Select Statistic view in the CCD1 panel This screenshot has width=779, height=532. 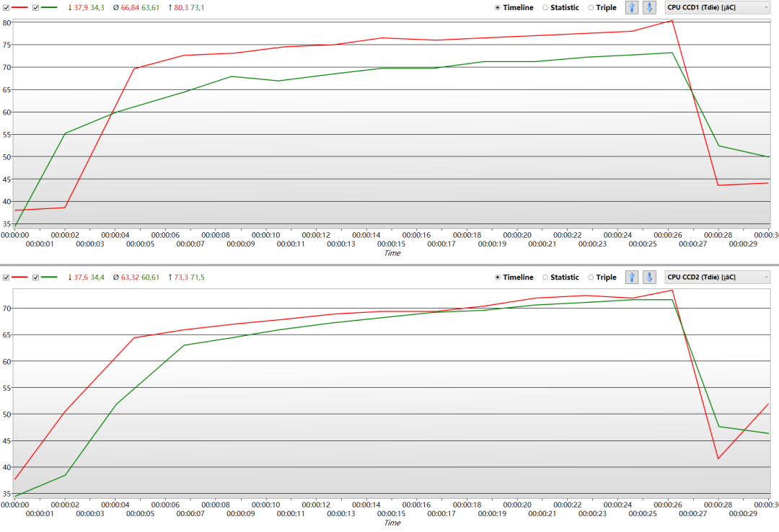(546, 7)
